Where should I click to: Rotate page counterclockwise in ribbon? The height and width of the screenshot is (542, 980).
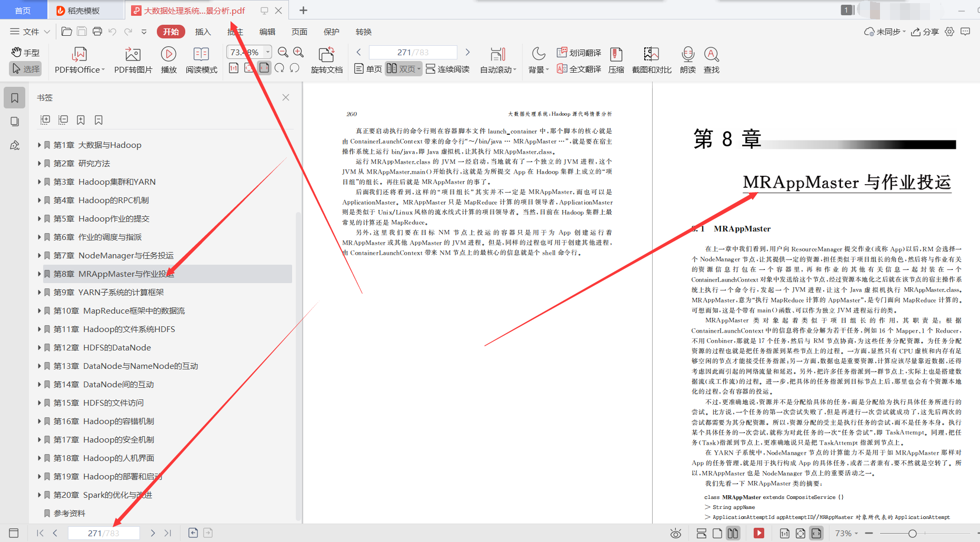coord(295,68)
